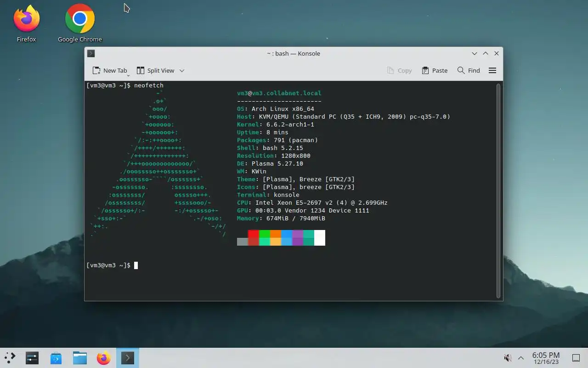Click the 'Resolution: 1280x800' line

tap(274, 156)
